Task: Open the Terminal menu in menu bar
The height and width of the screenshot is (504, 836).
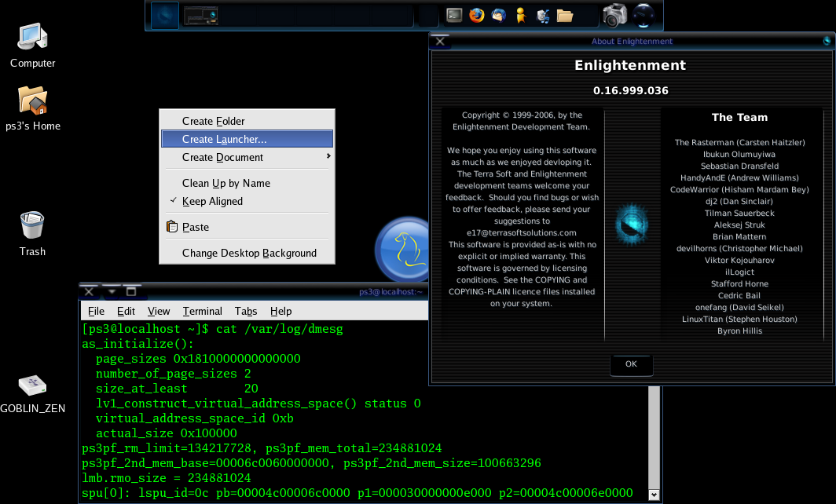Action: pos(202,311)
